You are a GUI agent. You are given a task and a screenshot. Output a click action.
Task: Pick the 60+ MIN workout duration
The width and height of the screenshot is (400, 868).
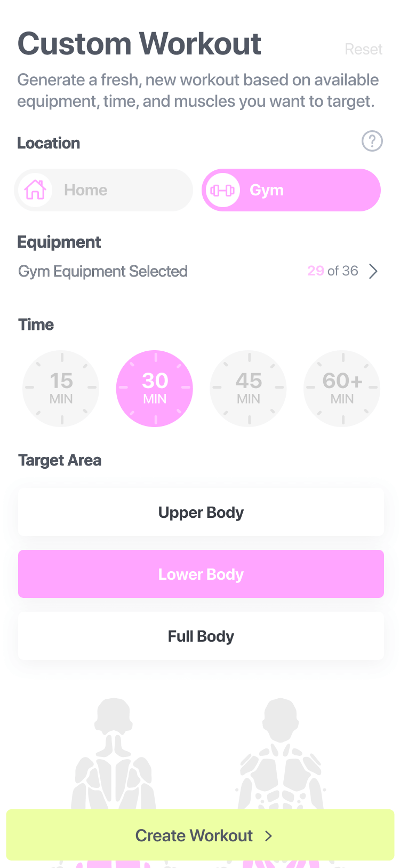[x=342, y=388]
